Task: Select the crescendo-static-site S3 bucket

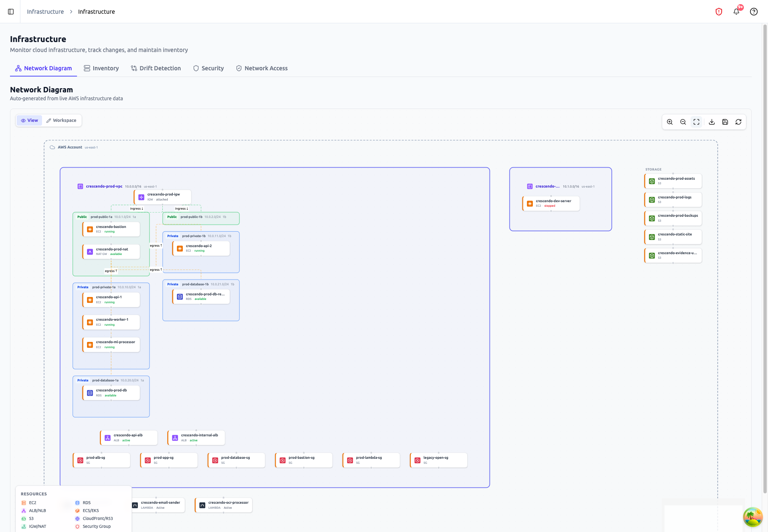Action: (x=673, y=237)
